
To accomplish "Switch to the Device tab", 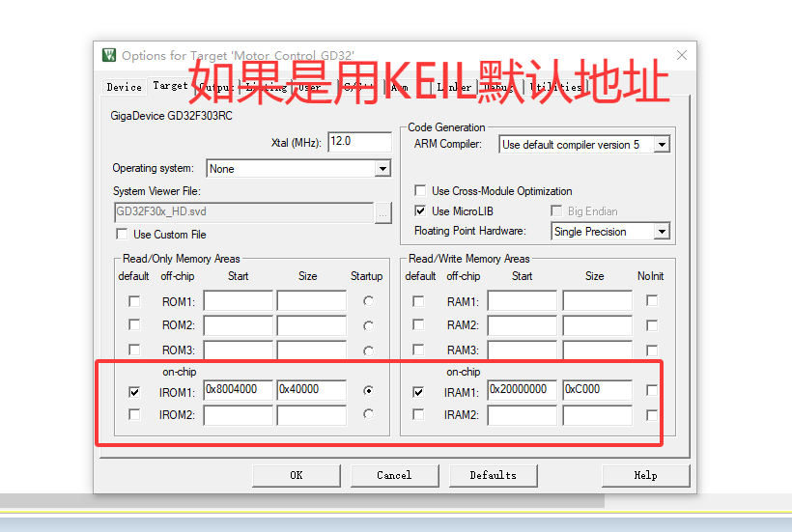I will [125, 87].
